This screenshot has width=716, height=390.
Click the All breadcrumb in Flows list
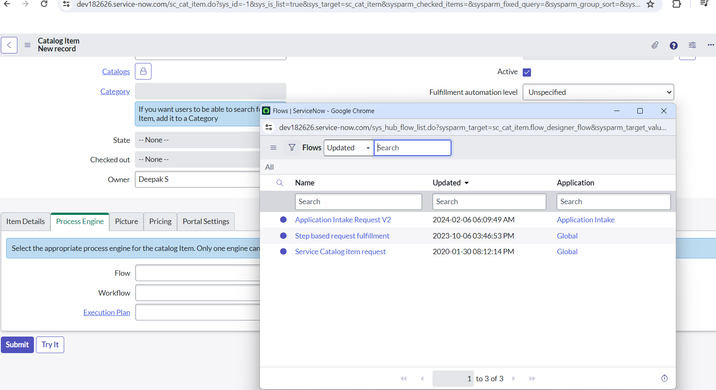(269, 167)
